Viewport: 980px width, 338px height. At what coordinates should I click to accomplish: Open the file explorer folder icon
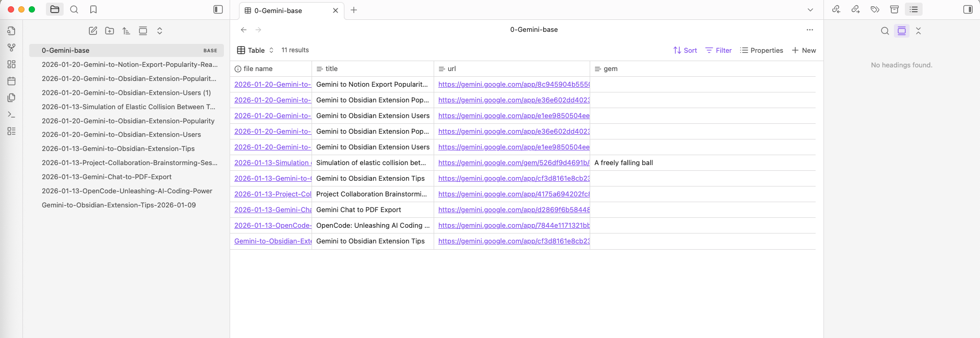pyautogui.click(x=55, y=9)
